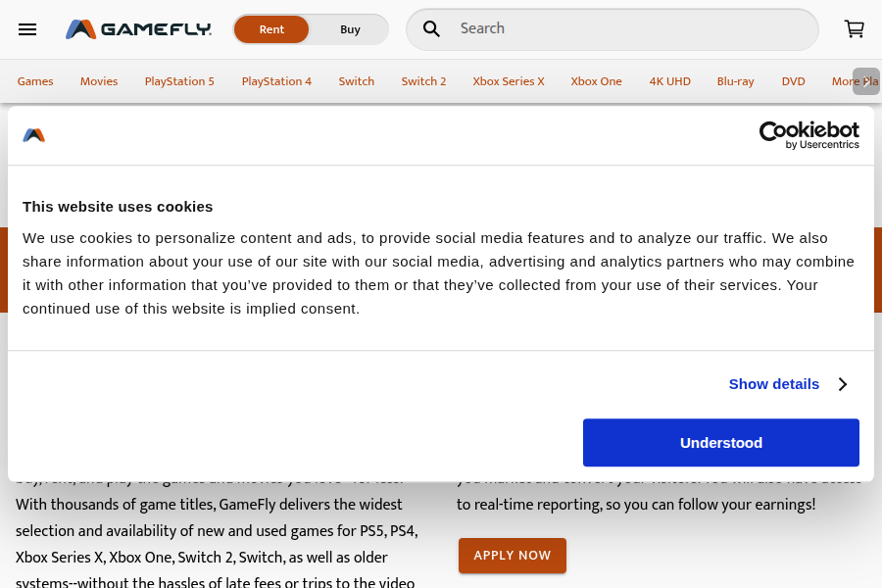The height and width of the screenshot is (588, 882).
Task: Switch to Rent mode
Action: (x=271, y=29)
